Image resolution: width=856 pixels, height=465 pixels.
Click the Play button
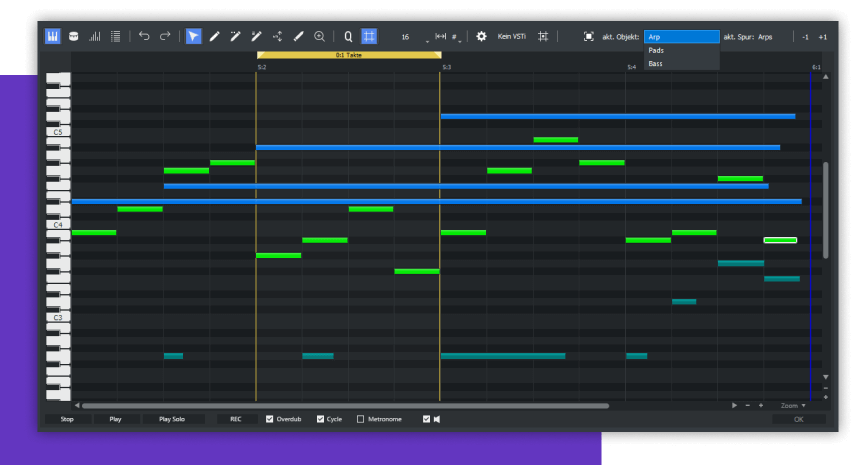[x=115, y=419]
